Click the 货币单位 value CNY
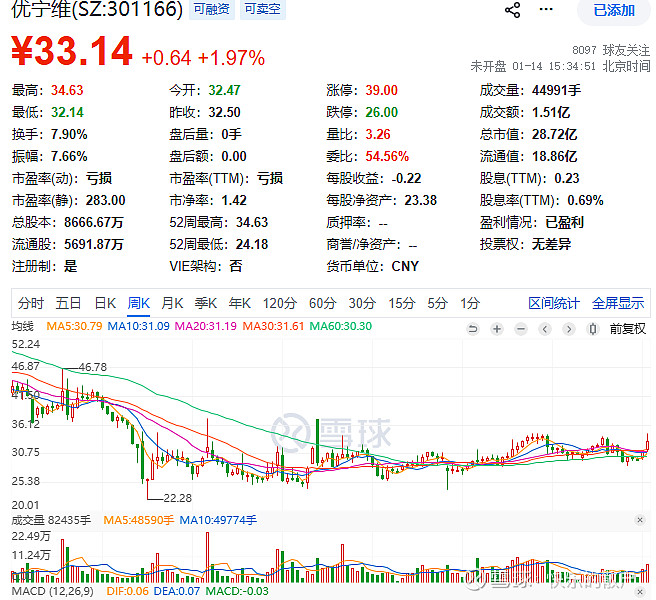 (405, 267)
